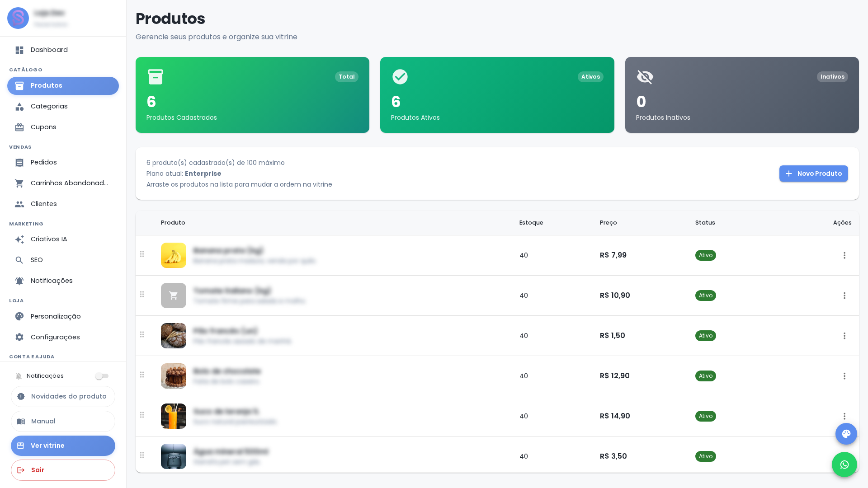
Task: Go to the Cupons section
Action: [63, 127]
